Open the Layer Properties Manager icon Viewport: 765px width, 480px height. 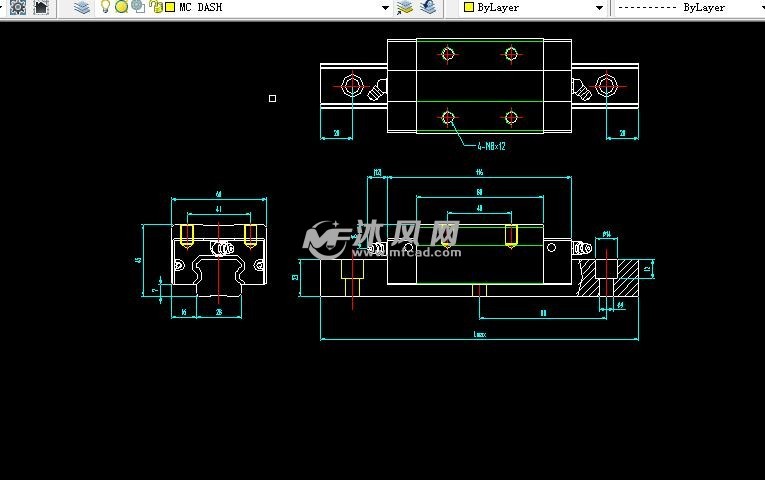pyautogui.click(x=82, y=7)
